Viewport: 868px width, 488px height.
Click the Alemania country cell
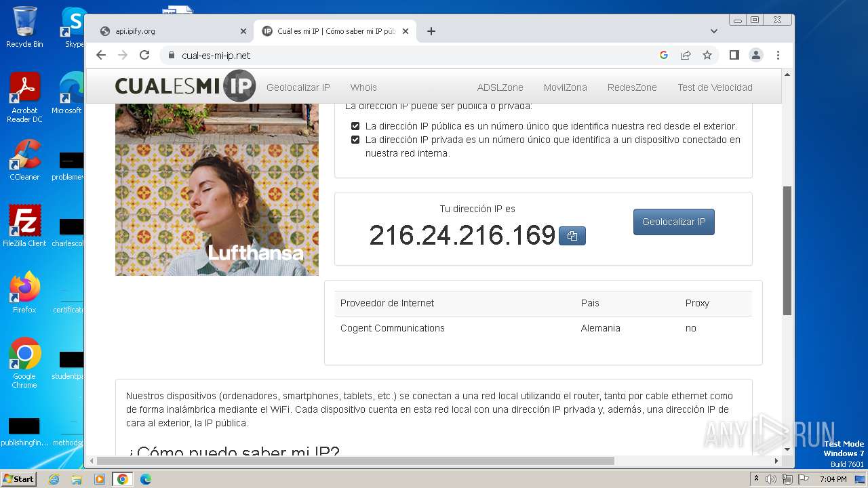tap(601, 328)
